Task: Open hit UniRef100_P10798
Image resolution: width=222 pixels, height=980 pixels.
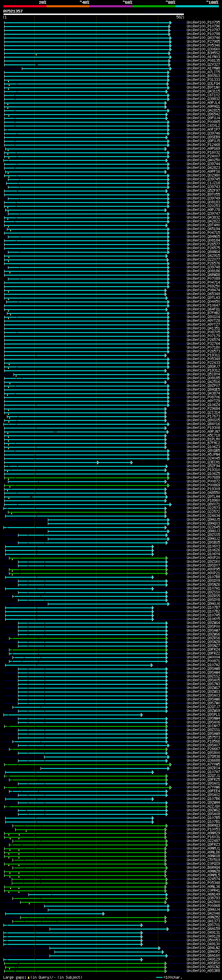Action: 203,34
